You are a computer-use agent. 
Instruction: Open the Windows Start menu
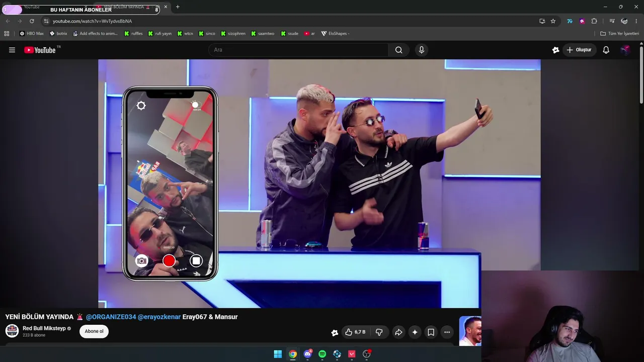coord(278,354)
